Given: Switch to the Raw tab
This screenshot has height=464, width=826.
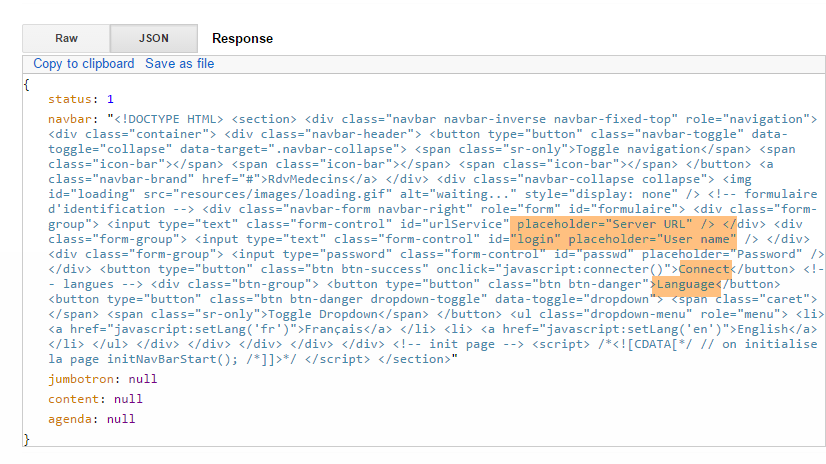Looking at the screenshot, I should (x=66, y=38).
